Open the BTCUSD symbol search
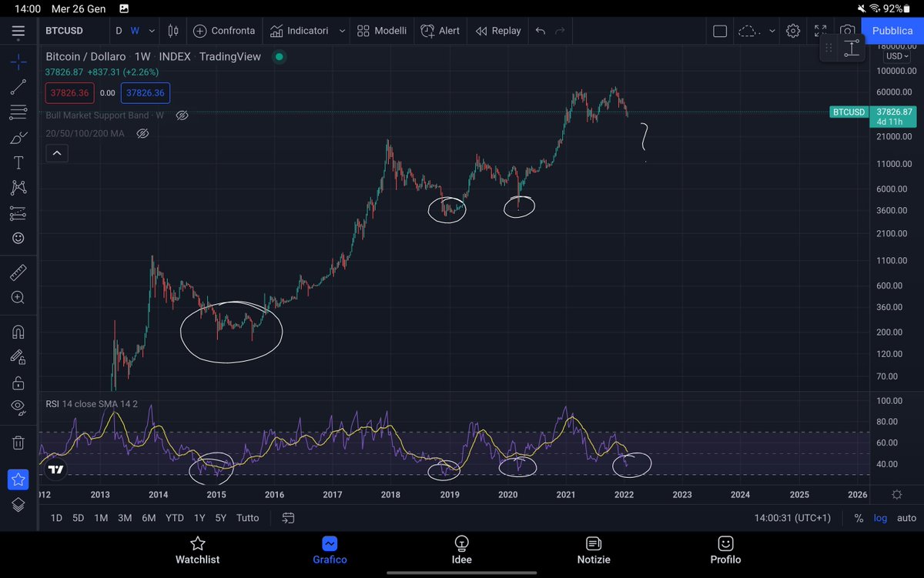Image resolution: width=924 pixels, height=578 pixels. tap(65, 31)
